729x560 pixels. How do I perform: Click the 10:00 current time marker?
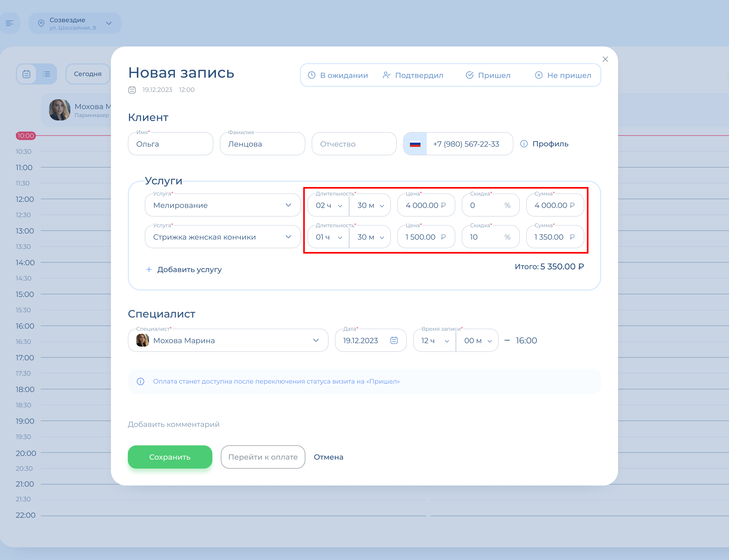pos(26,136)
